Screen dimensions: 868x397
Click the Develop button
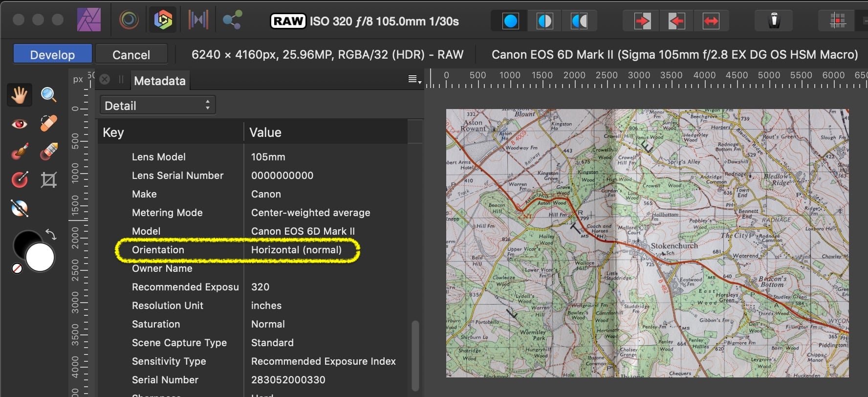pos(52,54)
